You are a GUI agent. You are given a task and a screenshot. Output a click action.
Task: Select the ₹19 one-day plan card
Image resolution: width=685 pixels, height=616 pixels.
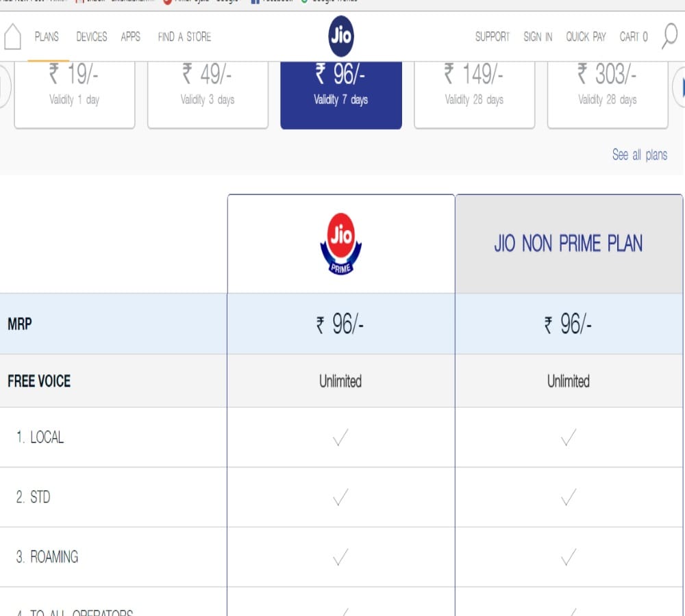(x=74, y=94)
